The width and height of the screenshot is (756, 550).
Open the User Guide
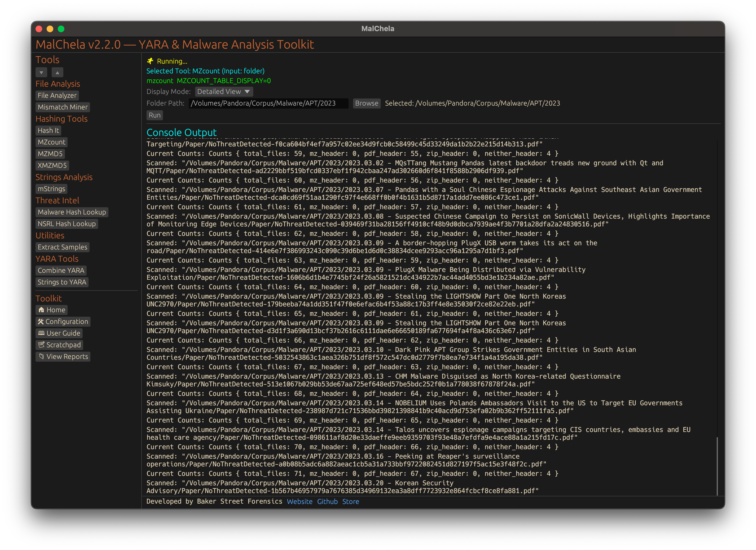59,333
